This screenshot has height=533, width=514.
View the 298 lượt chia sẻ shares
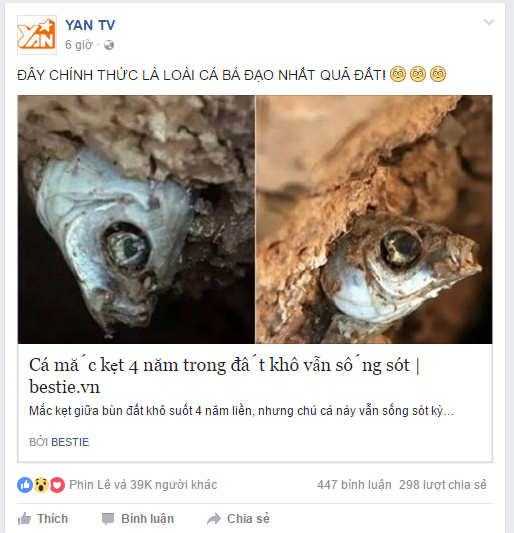443,485
